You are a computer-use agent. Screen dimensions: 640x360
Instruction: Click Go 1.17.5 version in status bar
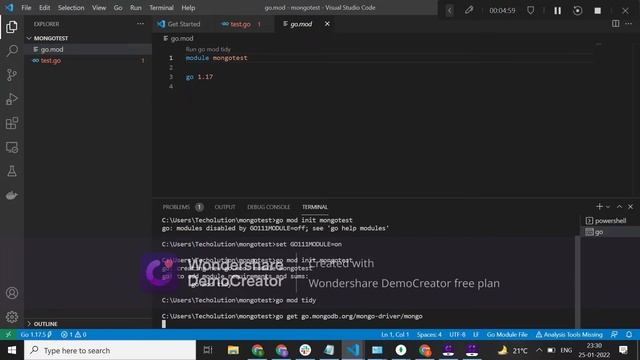tap(36, 334)
